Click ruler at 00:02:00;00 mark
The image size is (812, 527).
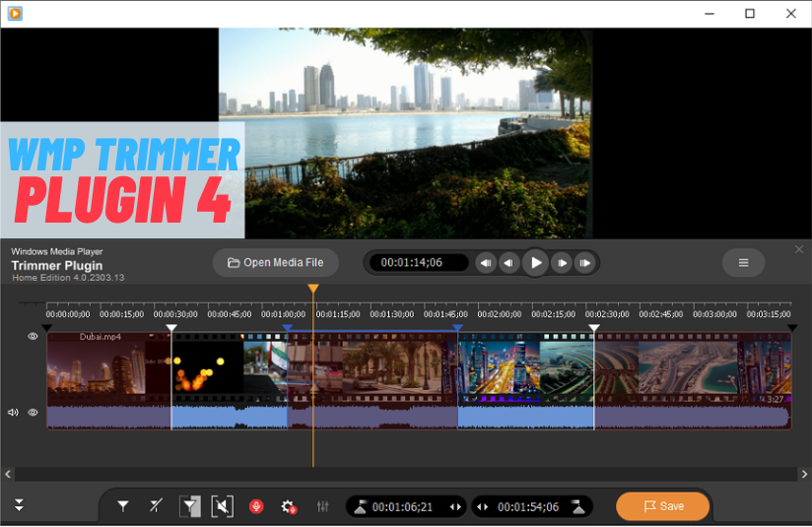tap(500, 313)
